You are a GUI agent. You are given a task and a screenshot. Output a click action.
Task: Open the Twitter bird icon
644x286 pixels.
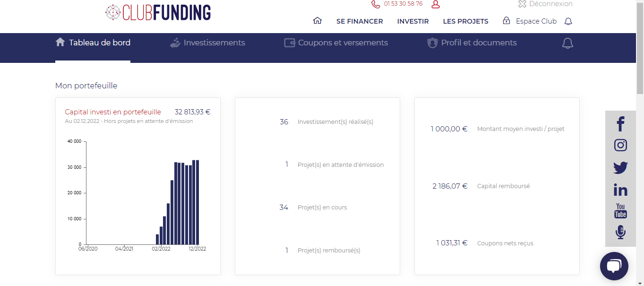click(620, 167)
